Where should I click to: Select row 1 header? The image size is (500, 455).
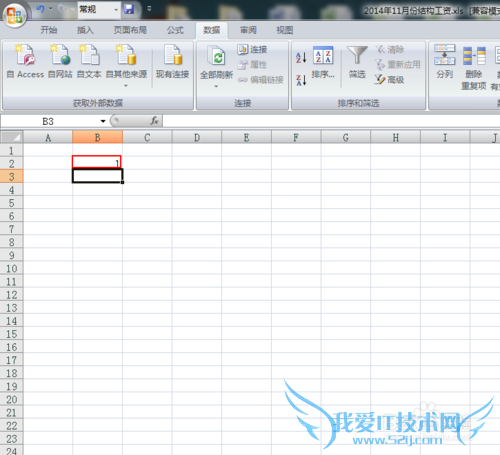pos(12,150)
